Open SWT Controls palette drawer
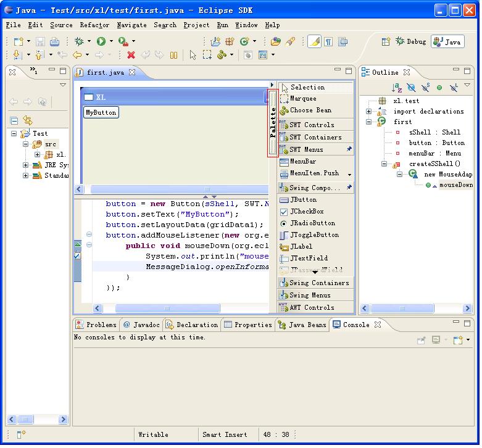This screenshot has height=448, width=482. tap(316, 125)
